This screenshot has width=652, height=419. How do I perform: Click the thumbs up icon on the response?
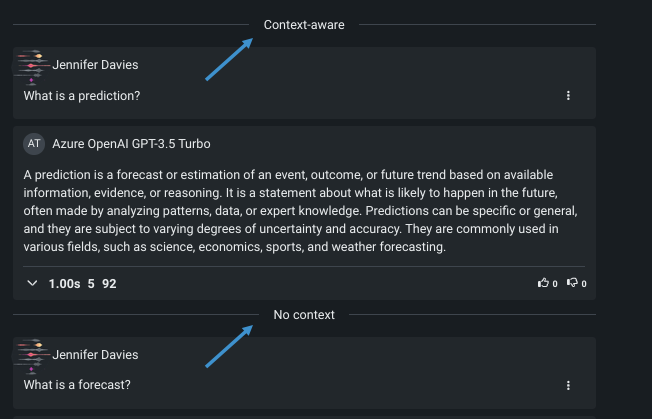pos(543,283)
